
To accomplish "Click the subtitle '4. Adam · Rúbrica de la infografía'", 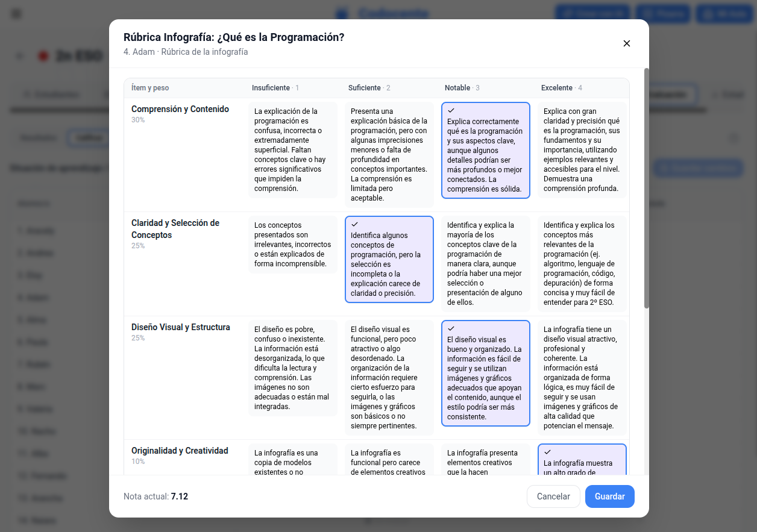I will 186,52.
